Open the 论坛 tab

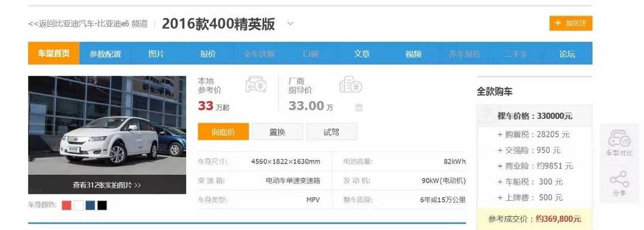(567, 54)
